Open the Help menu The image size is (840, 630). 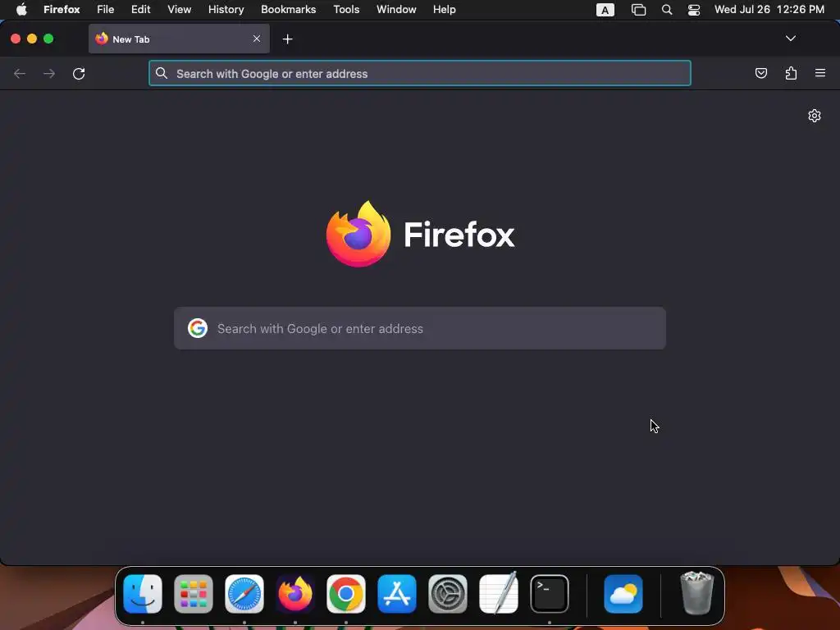pyautogui.click(x=444, y=10)
